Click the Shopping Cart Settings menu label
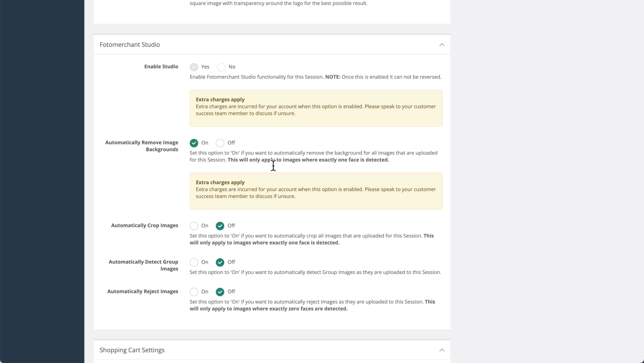 132,350
